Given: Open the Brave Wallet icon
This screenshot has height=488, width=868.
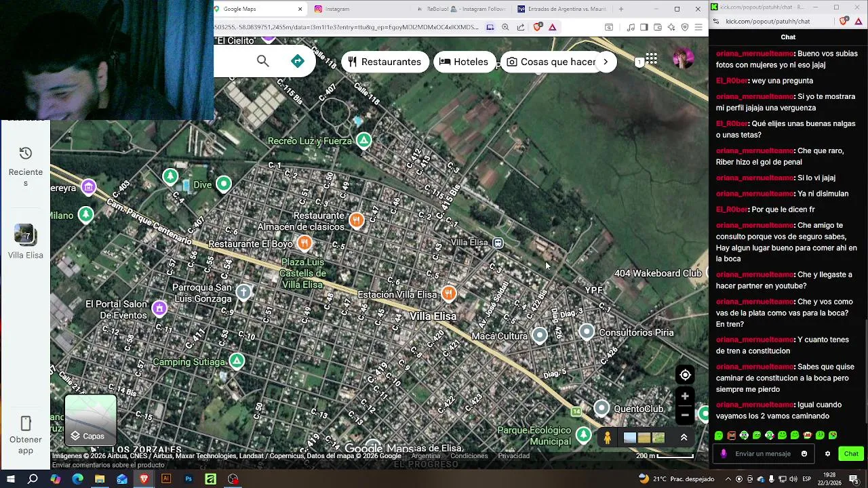Looking at the screenshot, I should point(657,27).
